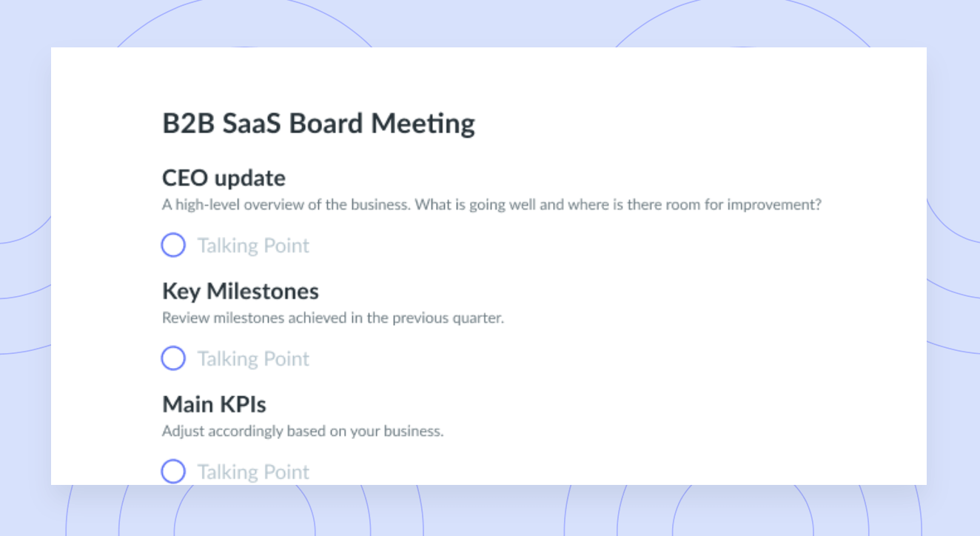Click the Talking Point field under CEO update
980x536 pixels.
pos(253,246)
